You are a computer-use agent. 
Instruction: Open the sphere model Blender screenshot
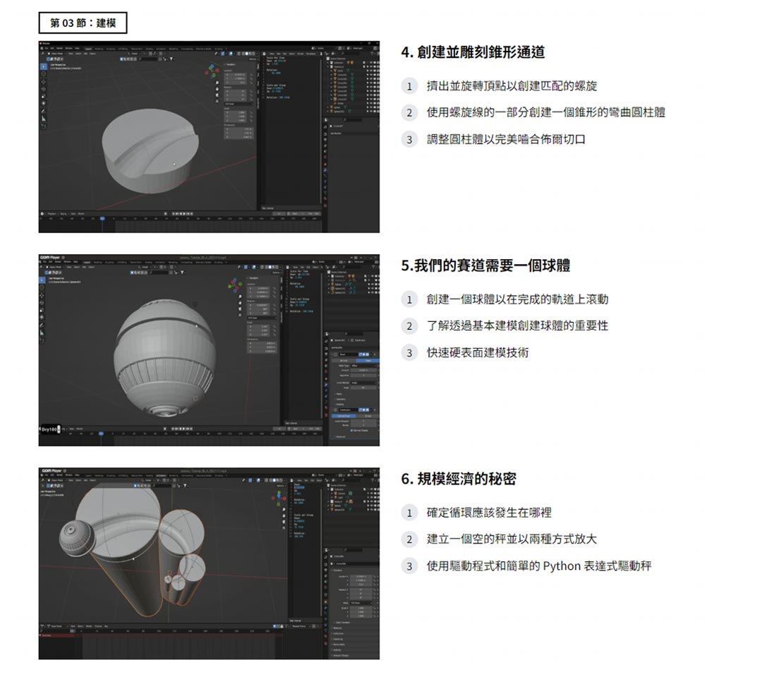coord(209,350)
